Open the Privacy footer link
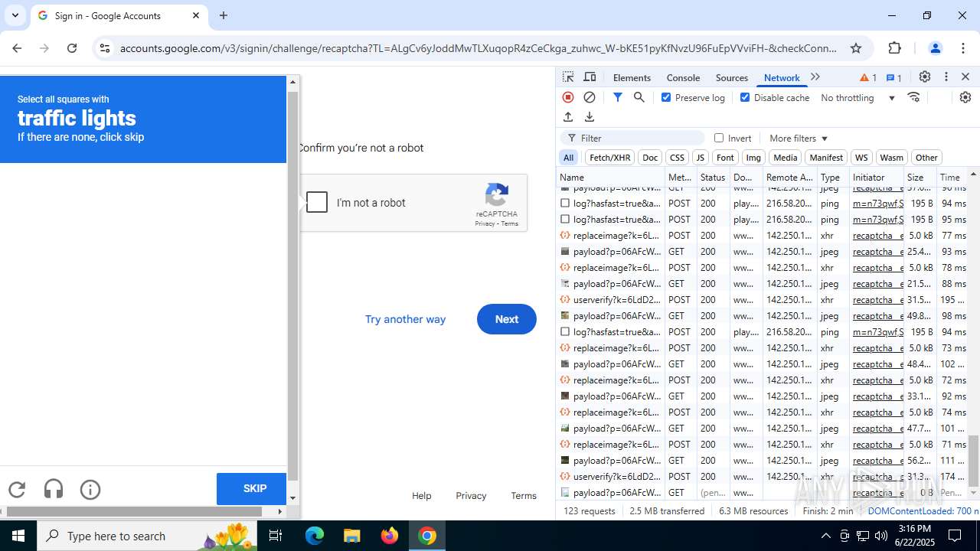Viewport: 980px width, 551px height. [x=471, y=496]
